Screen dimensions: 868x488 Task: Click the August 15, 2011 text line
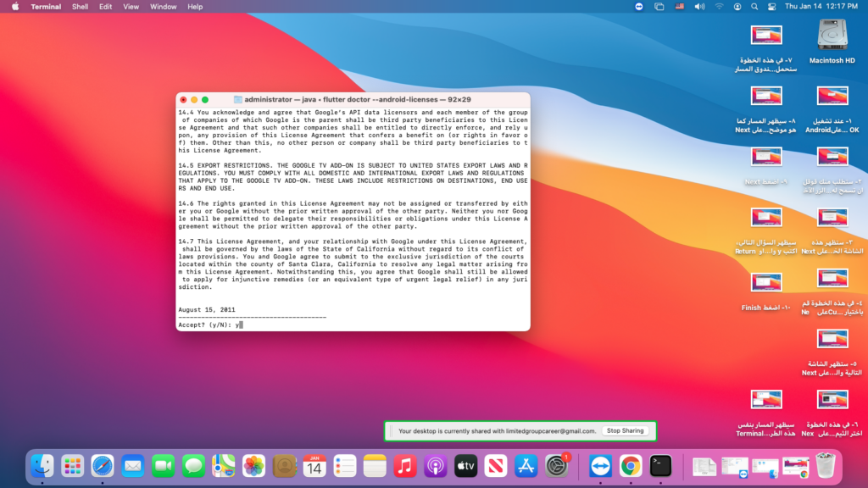(x=207, y=310)
